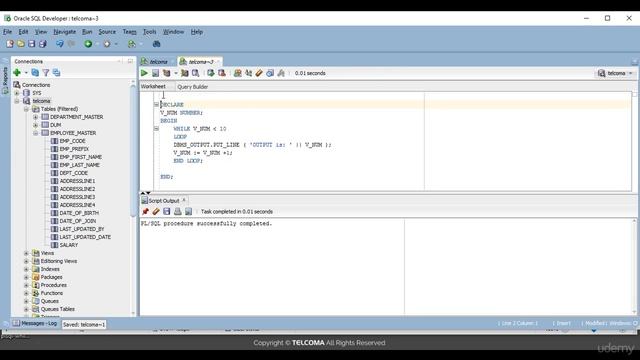Viewport: 640px width, 360px height.
Task: Expand the DUM table node
Action: coord(36,125)
